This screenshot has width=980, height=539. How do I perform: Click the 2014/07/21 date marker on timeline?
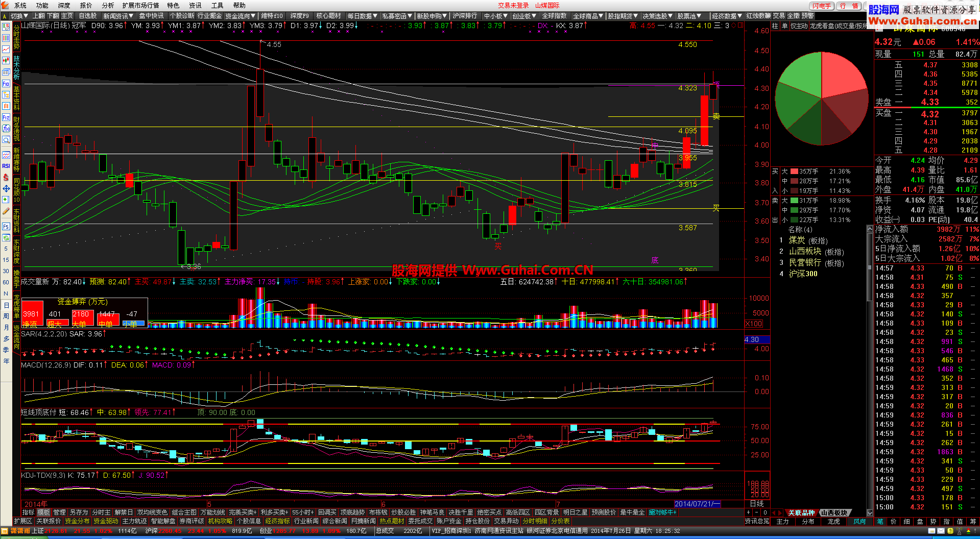(698, 504)
